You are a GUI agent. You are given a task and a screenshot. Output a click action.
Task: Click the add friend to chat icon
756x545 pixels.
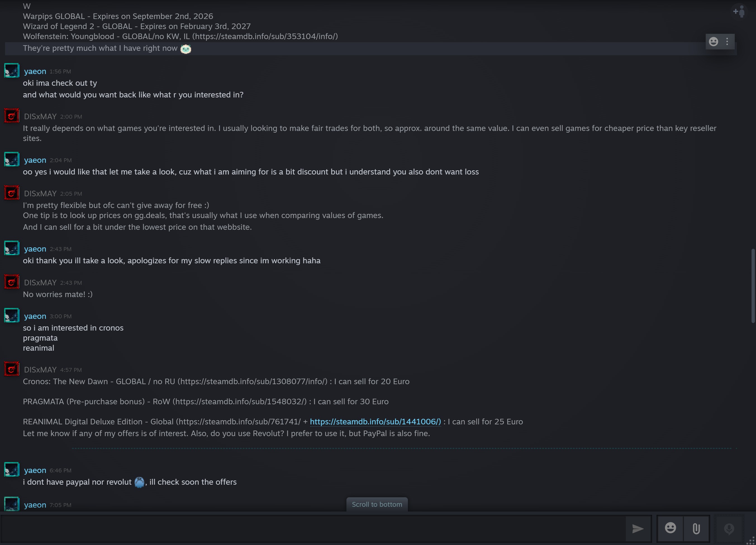coord(739,12)
